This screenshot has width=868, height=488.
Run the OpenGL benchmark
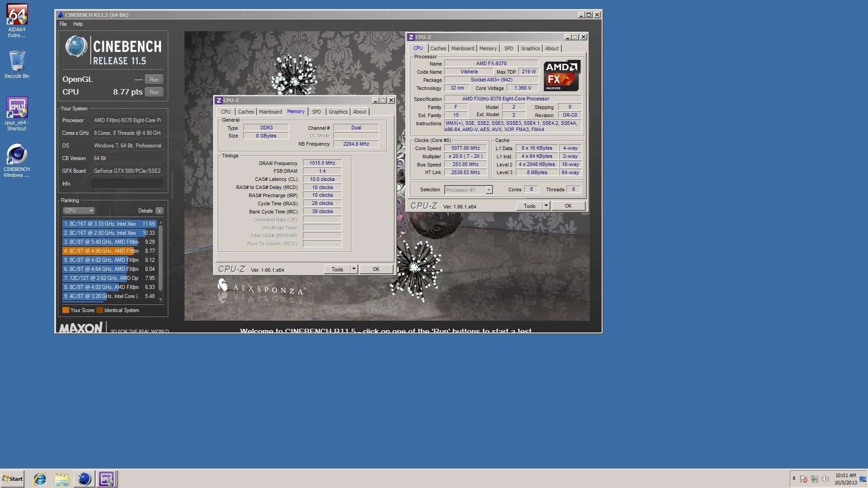(154, 80)
